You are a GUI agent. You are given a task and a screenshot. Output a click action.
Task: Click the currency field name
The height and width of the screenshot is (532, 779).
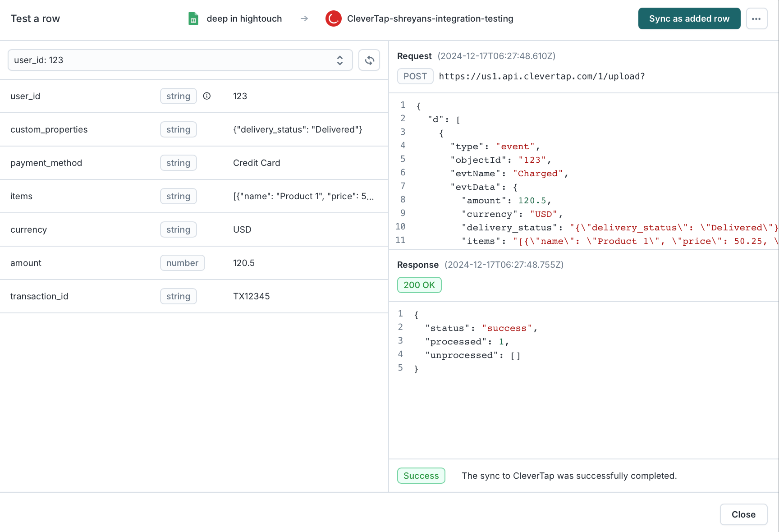pos(29,229)
